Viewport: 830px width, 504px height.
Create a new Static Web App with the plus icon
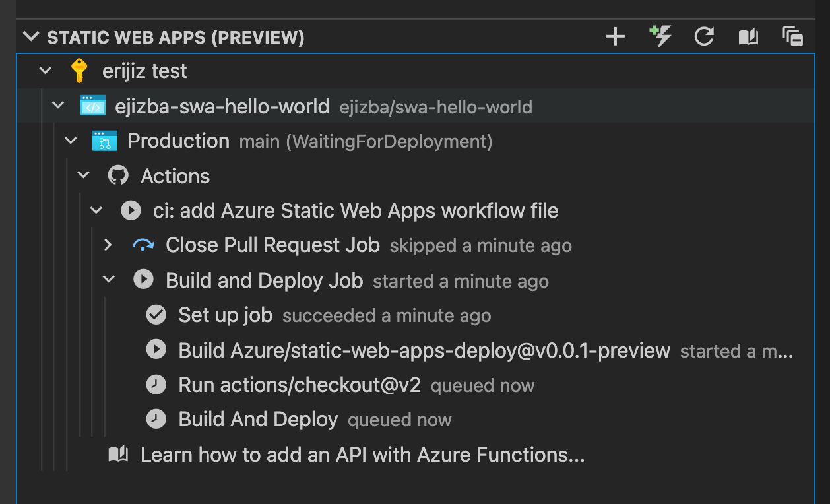point(614,37)
